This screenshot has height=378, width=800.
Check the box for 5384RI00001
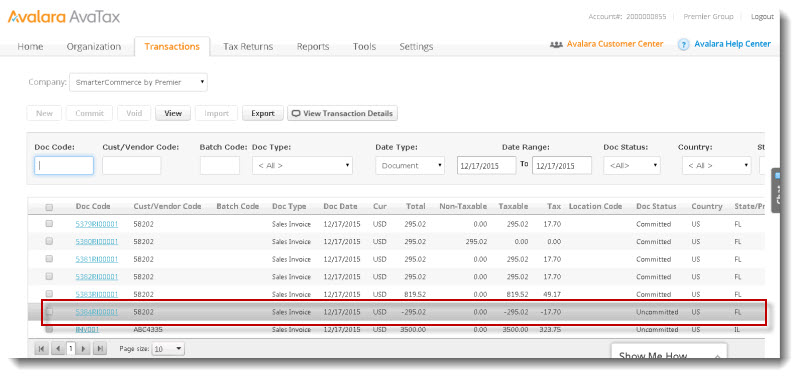[49, 311]
